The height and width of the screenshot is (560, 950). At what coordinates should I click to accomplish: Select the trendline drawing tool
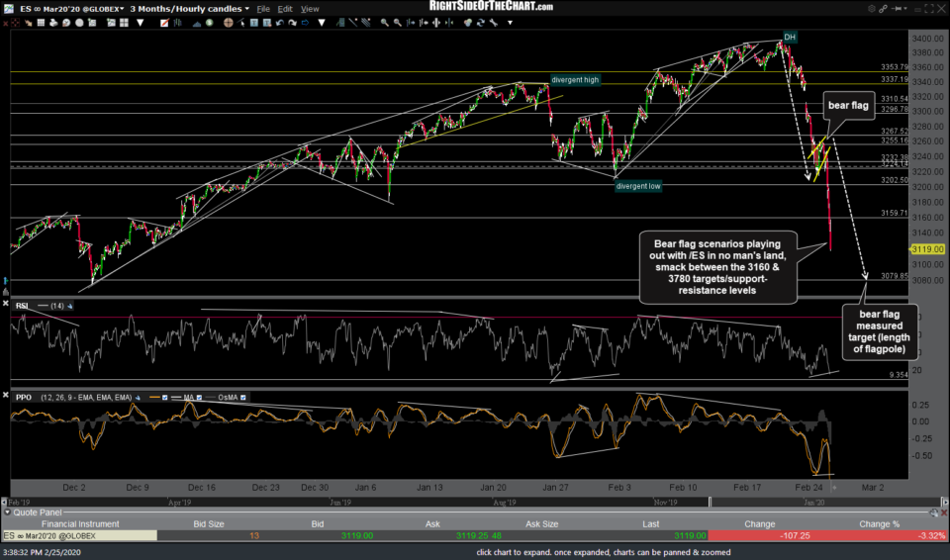[352, 23]
